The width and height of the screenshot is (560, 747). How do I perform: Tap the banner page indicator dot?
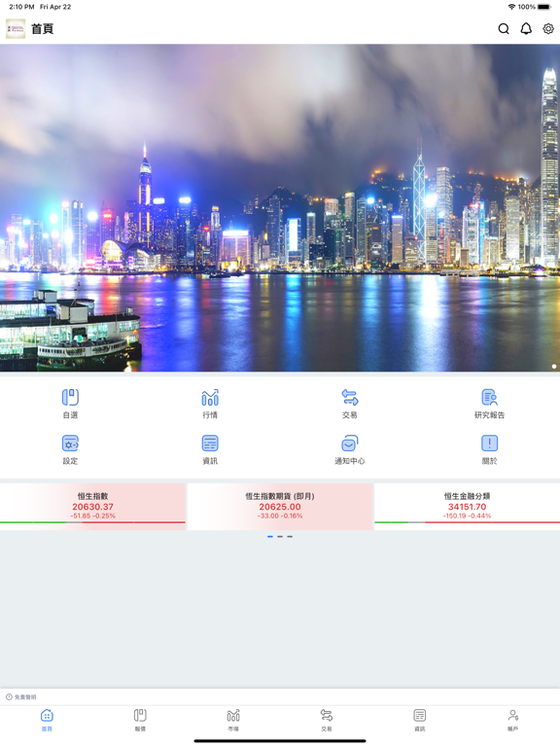[x=554, y=367]
